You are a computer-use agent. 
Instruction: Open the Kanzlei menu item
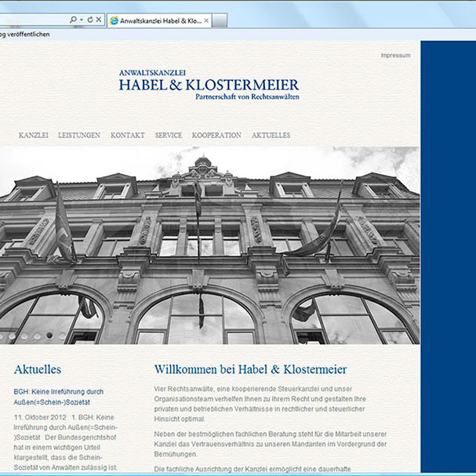pyautogui.click(x=33, y=135)
